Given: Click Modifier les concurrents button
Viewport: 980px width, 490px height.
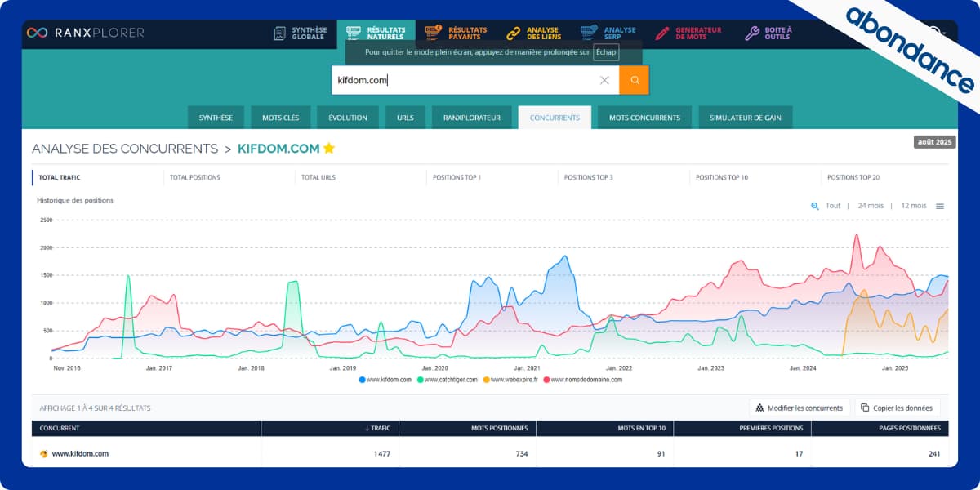Looking at the screenshot, I should pyautogui.click(x=800, y=408).
